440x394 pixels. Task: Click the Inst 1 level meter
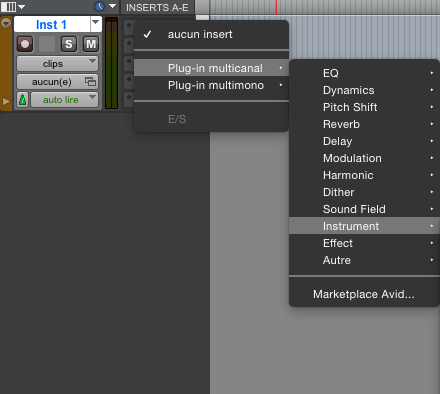coord(111,63)
